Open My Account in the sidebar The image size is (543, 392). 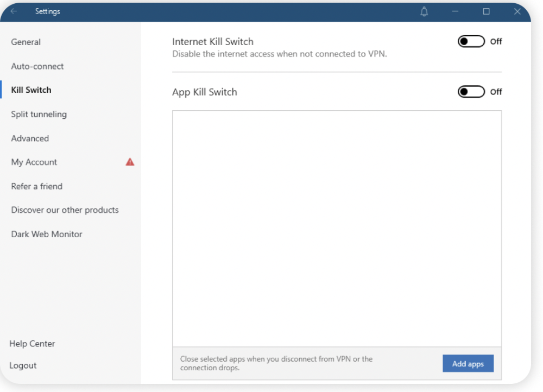coord(34,162)
